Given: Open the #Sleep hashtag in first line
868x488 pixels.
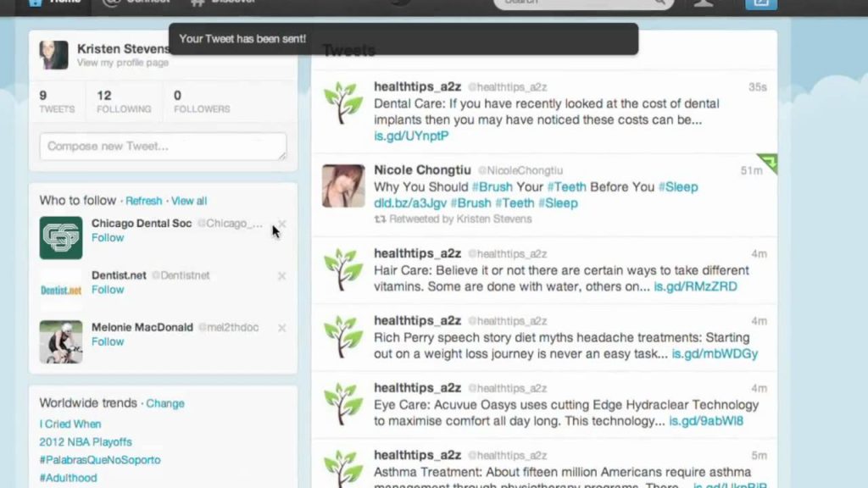Looking at the screenshot, I should (x=678, y=186).
